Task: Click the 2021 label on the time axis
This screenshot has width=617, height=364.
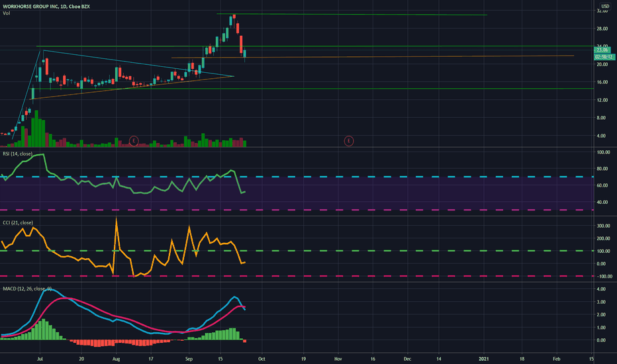Action: point(484,359)
